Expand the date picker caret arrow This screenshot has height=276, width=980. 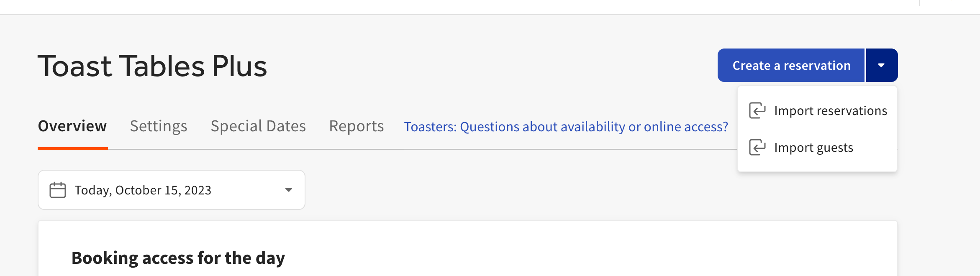(x=288, y=190)
